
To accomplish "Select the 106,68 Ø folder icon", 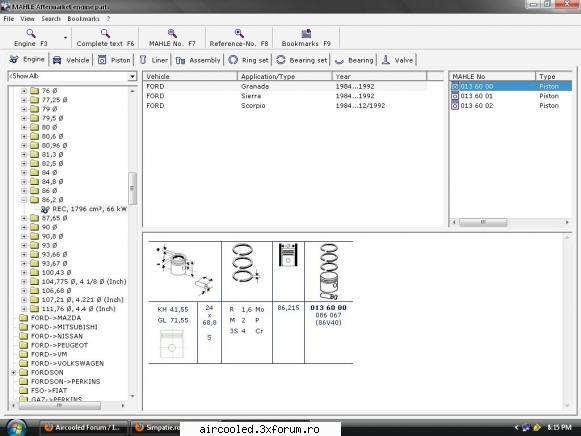I will tap(34, 291).
